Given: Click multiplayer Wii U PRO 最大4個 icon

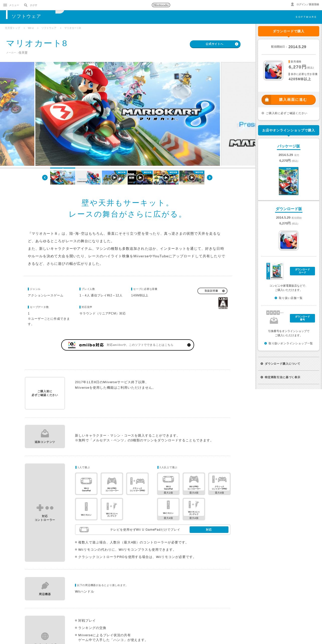Looking at the screenshot, I should coord(194,484).
